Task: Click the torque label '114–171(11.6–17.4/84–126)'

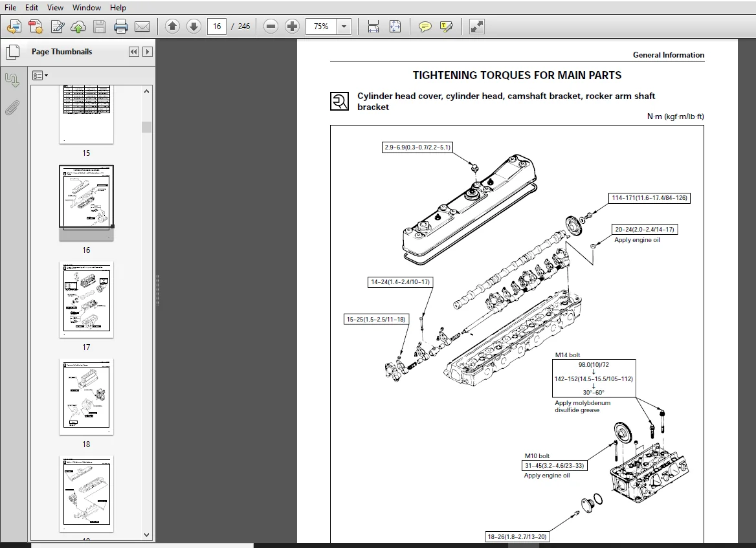Action: (x=649, y=197)
